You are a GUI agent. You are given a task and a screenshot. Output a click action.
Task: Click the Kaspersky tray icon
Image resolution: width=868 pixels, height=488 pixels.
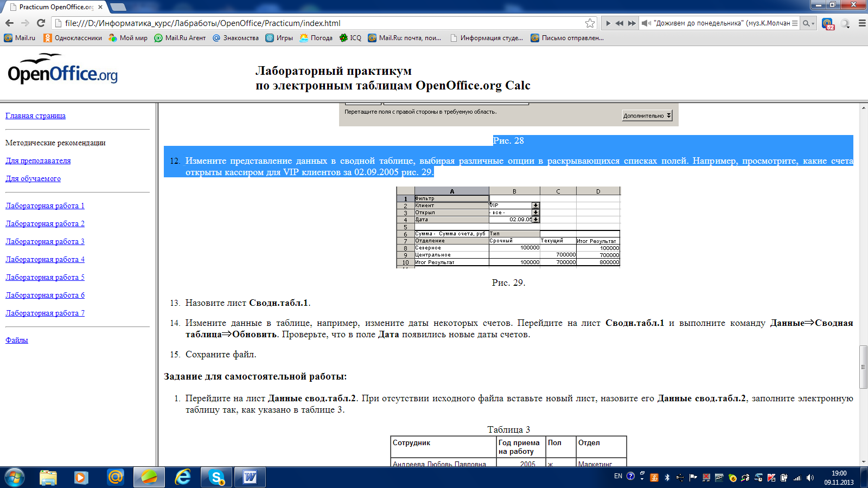[771, 478]
